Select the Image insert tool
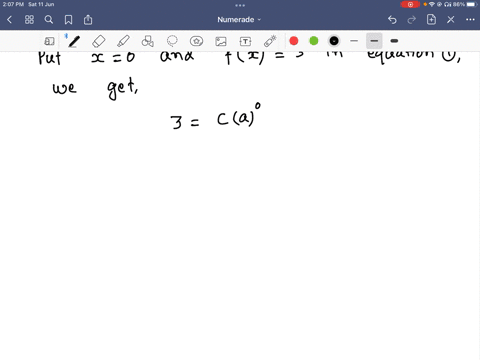This screenshot has width=480, height=360. tap(221, 41)
